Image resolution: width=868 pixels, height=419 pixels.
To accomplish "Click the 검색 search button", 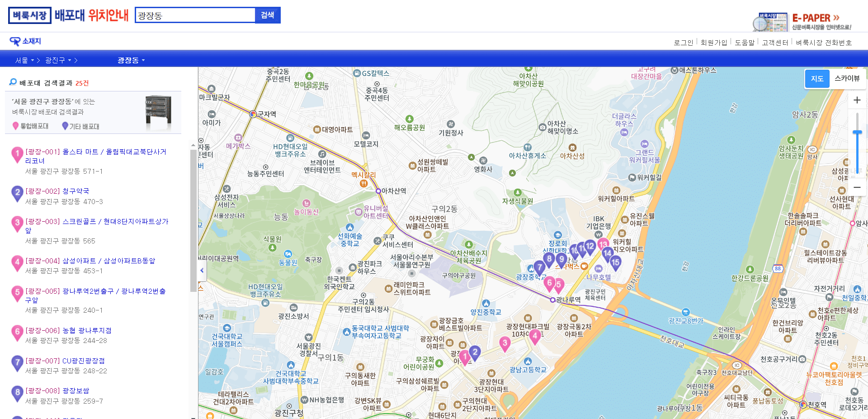I will (x=268, y=14).
